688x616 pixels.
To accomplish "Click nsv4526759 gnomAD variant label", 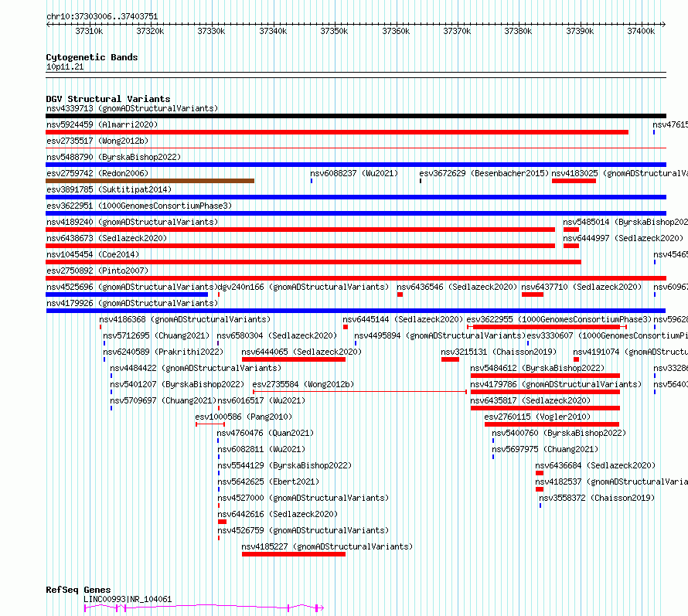I will point(303,530).
